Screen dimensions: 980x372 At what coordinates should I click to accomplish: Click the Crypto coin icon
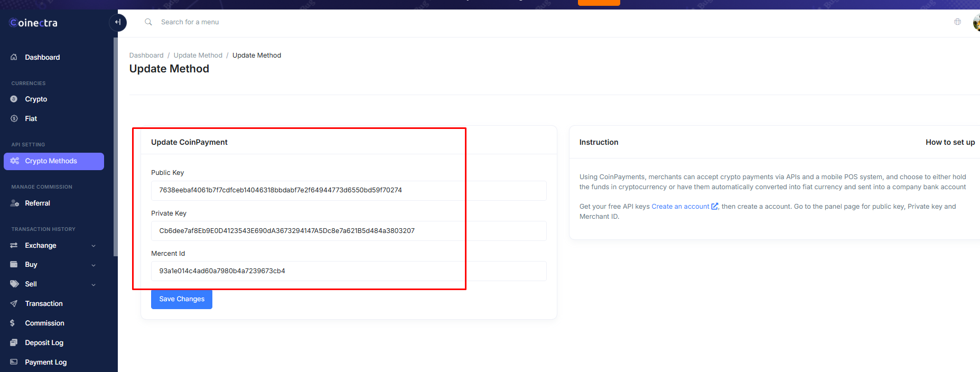pyautogui.click(x=14, y=99)
